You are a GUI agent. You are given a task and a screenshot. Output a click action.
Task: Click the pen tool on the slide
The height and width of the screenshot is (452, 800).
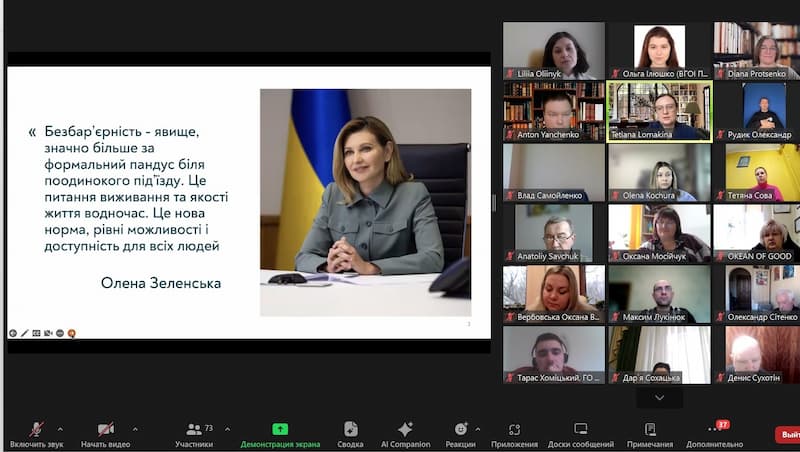click(x=24, y=333)
